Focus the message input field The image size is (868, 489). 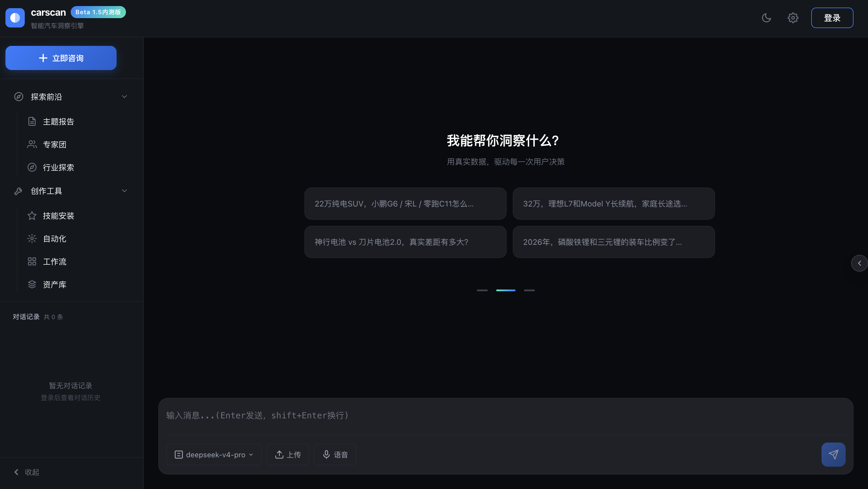coord(506,416)
